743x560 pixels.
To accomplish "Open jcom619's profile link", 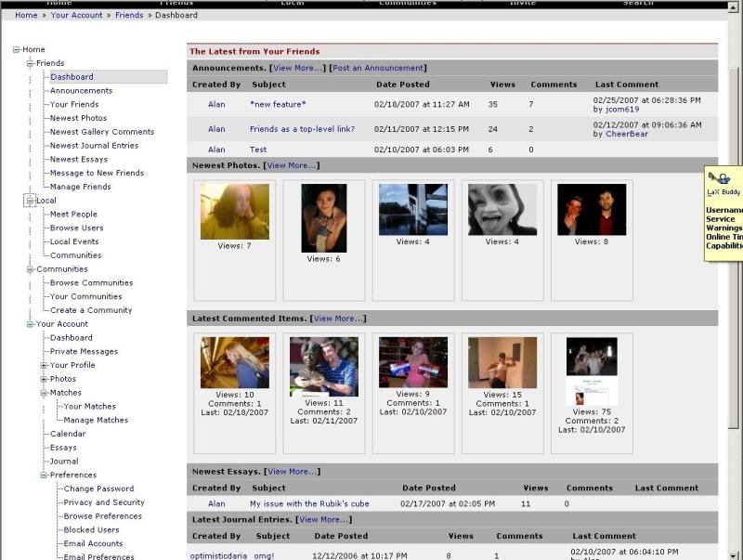I will click(x=622, y=110).
